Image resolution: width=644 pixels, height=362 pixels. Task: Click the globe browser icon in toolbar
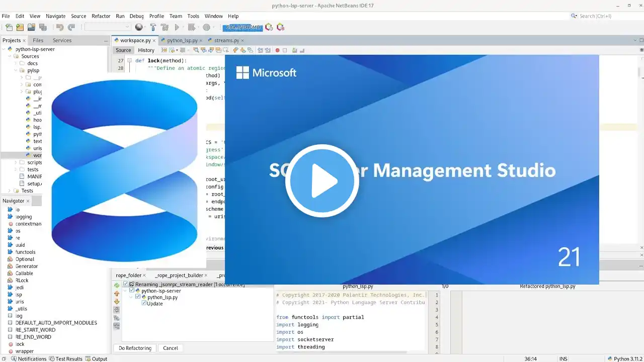139,27
